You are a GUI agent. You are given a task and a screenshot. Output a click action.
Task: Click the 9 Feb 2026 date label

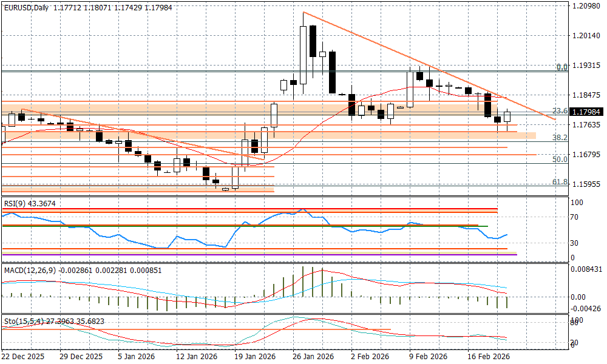(x=430, y=357)
